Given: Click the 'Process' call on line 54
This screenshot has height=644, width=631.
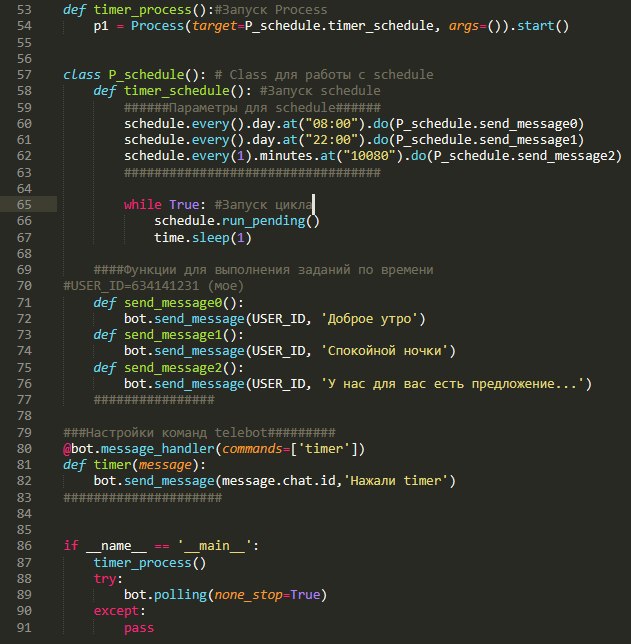Looking at the screenshot, I should click(x=157, y=26).
